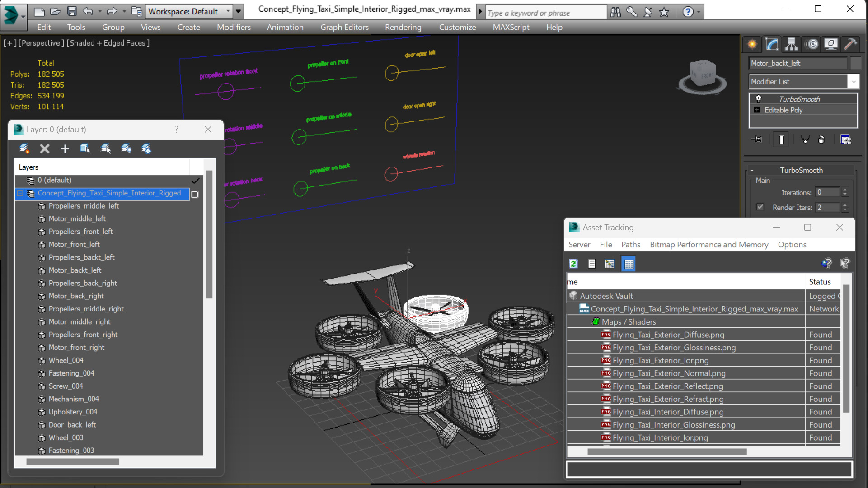Click propeller rotation front slider handle
This screenshot has height=488, width=868.
tap(225, 92)
